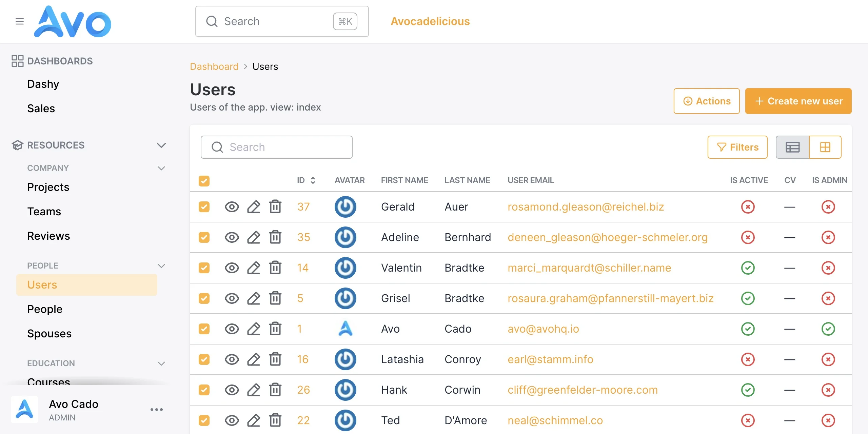
Task: Switch to table view icon
Action: [793, 147]
